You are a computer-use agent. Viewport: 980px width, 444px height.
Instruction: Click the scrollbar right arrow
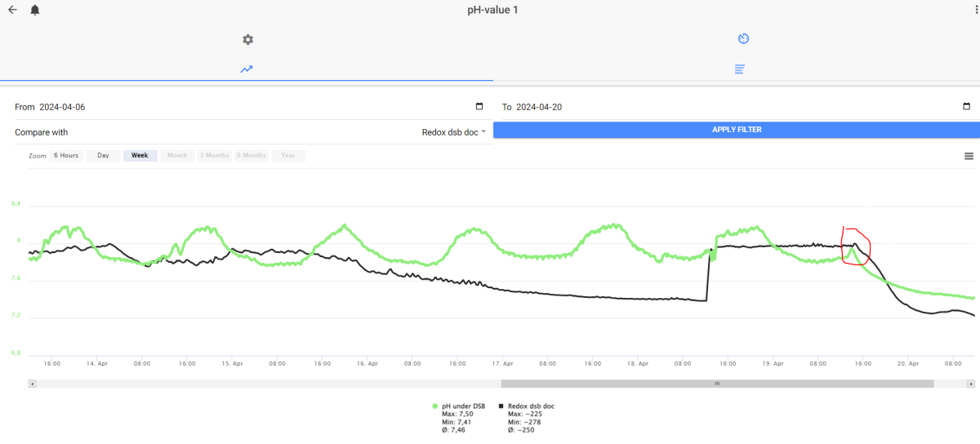(x=970, y=384)
